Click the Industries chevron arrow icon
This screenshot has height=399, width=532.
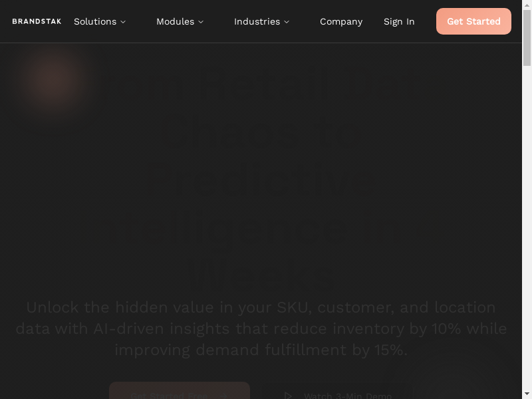(287, 22)
